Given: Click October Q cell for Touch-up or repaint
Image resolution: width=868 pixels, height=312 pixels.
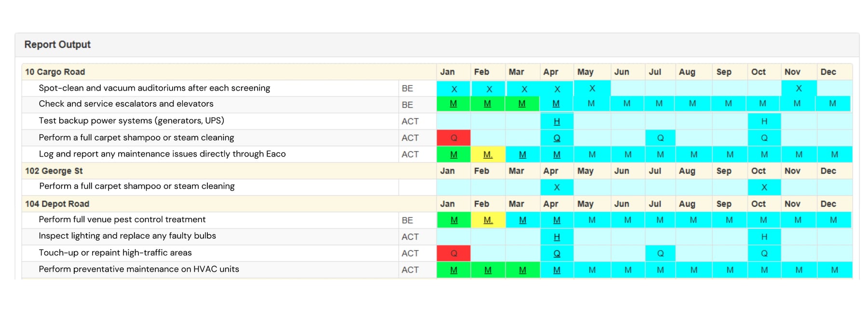Looking at the screenshot, I should point(764,253).
